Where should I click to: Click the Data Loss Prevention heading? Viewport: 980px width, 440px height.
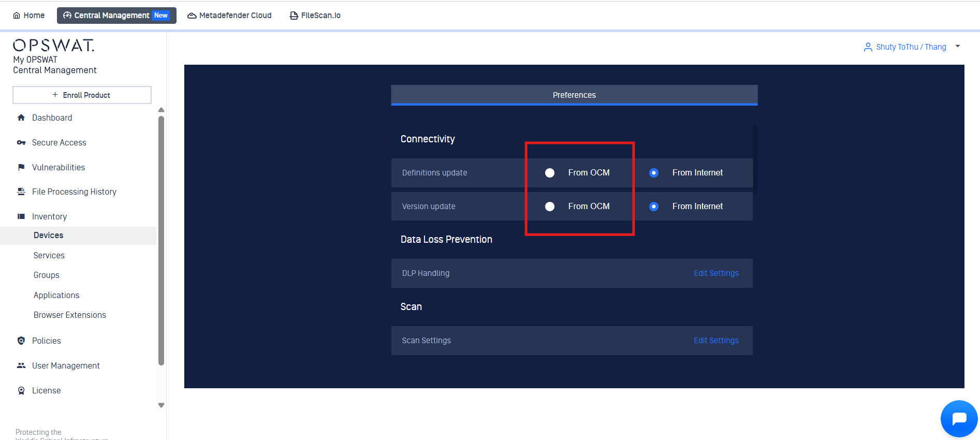(x=446, y=239)
